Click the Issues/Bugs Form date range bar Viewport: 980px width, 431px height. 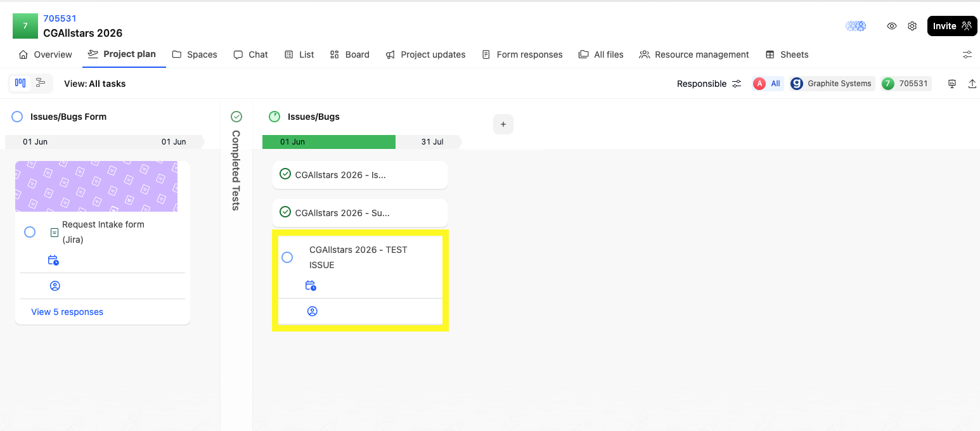point(105,142)
